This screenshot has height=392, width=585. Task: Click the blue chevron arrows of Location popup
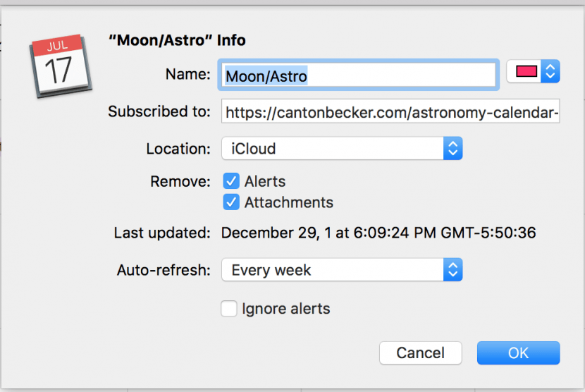tap(453, 148)
